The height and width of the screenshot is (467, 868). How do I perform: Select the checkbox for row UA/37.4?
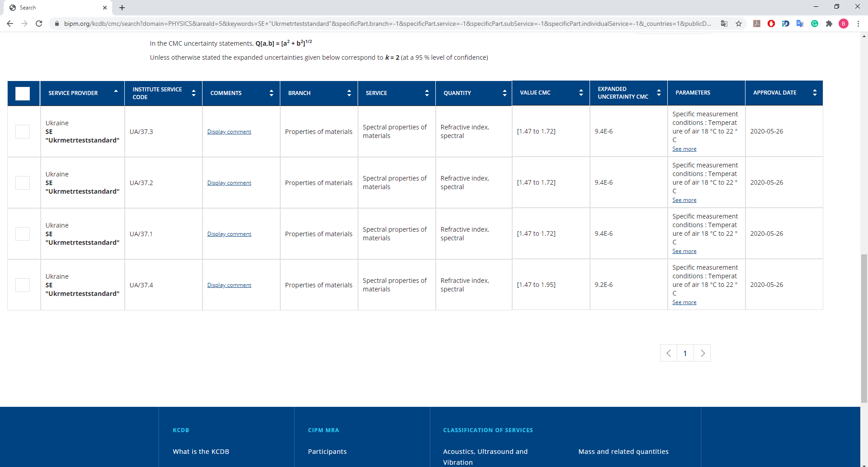tap(23, 285)
